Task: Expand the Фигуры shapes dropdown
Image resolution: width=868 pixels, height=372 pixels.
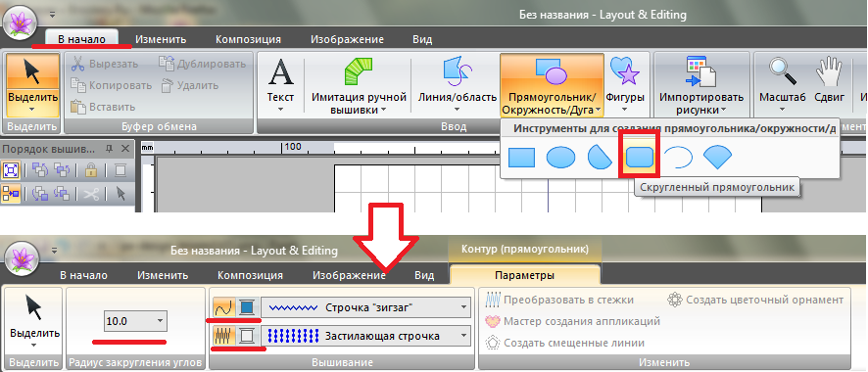Action: [625, 104]
